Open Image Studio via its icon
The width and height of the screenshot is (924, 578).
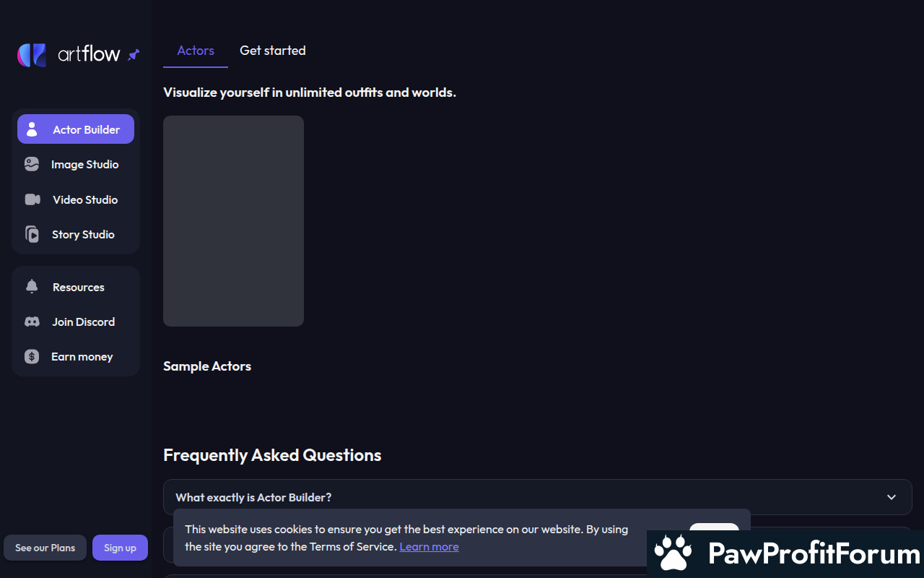click(32, 164)
